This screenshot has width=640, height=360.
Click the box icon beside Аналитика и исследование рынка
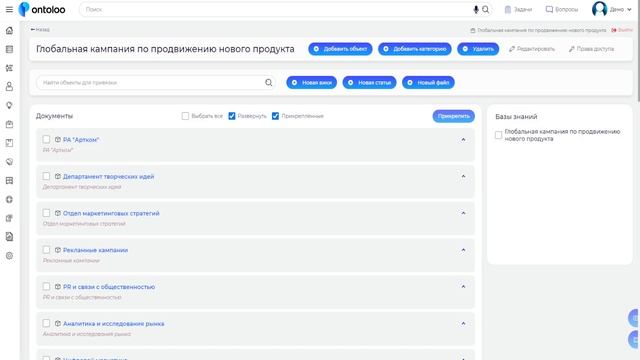[x=58, y=323]
